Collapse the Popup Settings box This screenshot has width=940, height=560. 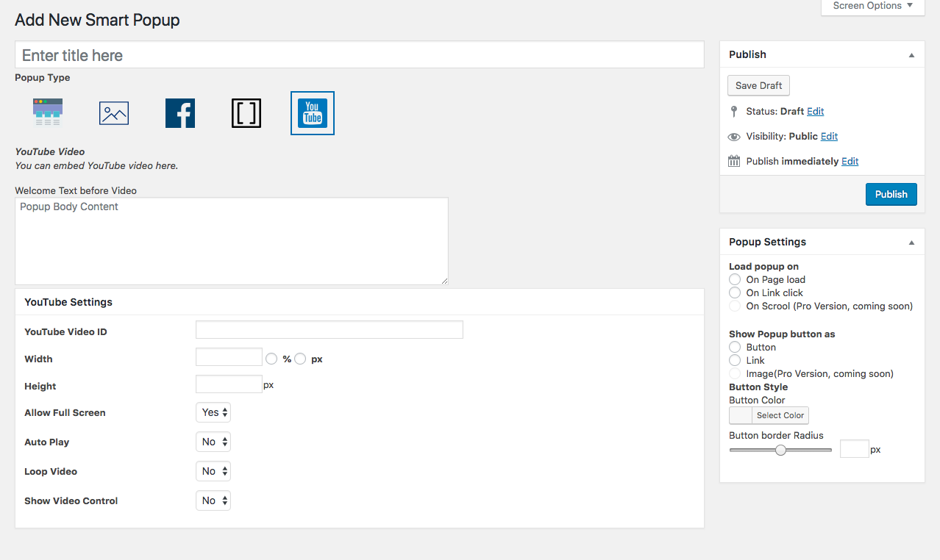[x=911, y=243]
